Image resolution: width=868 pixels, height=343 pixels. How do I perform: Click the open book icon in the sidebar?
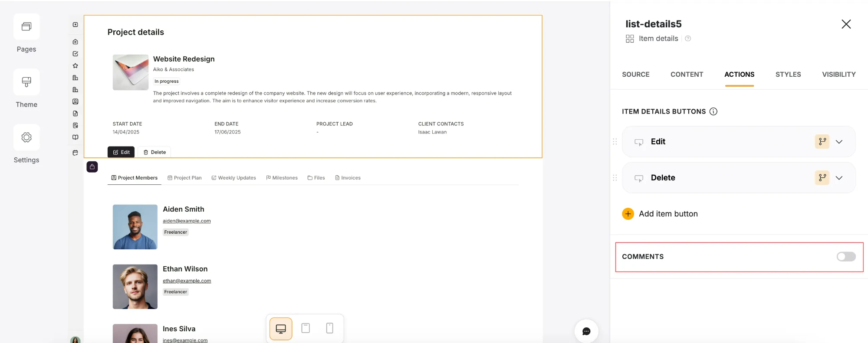point(75,137)
